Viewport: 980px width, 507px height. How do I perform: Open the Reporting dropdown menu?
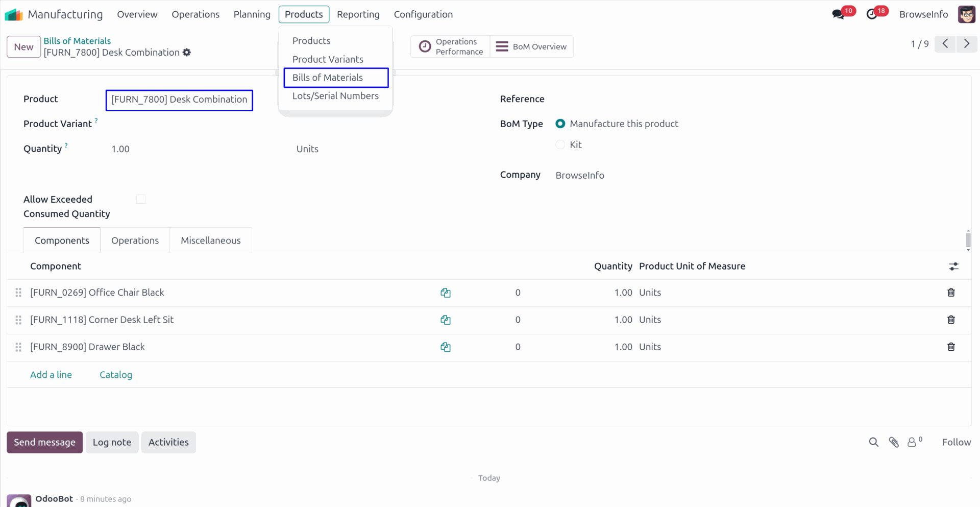[x=358, y=14]
